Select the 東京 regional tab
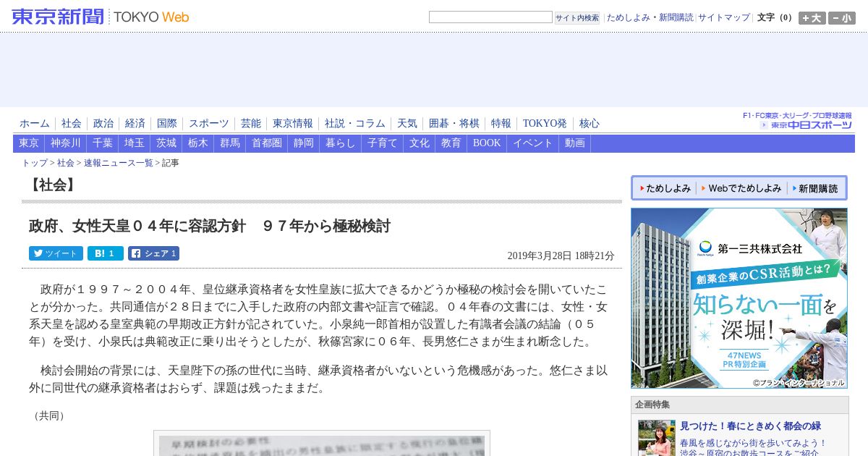 [29, 143]
